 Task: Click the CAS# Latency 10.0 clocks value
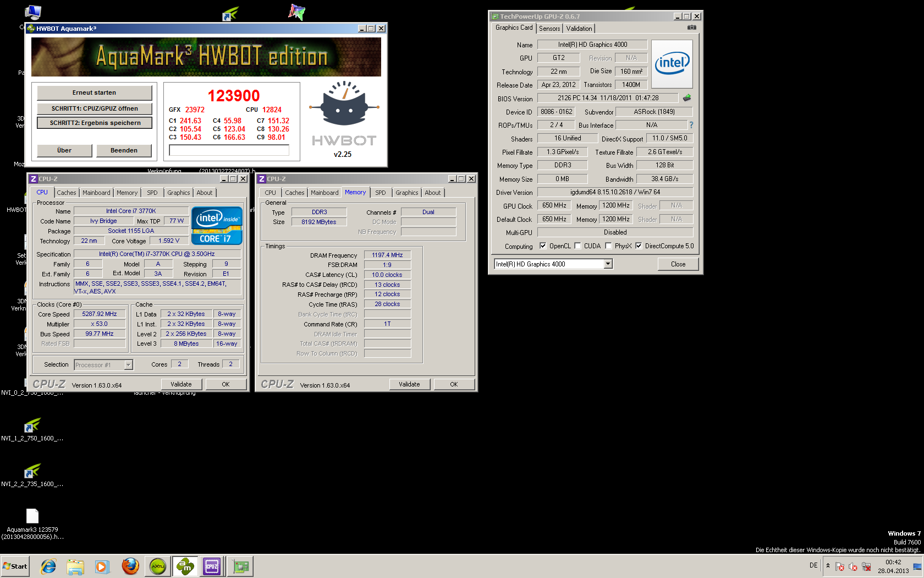pos(387,275)
